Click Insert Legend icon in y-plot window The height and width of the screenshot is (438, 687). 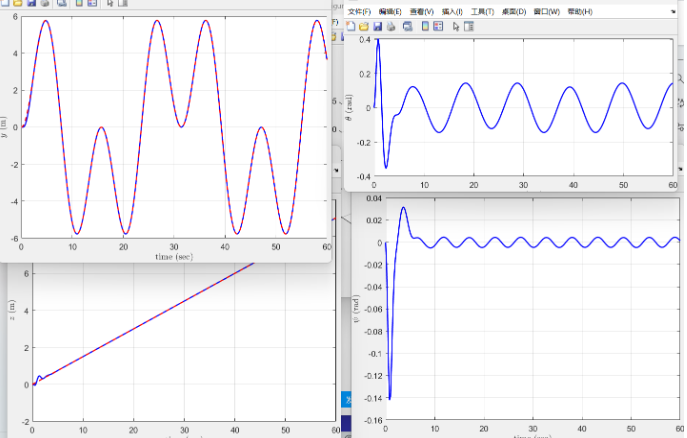click(x=92, y=3)
